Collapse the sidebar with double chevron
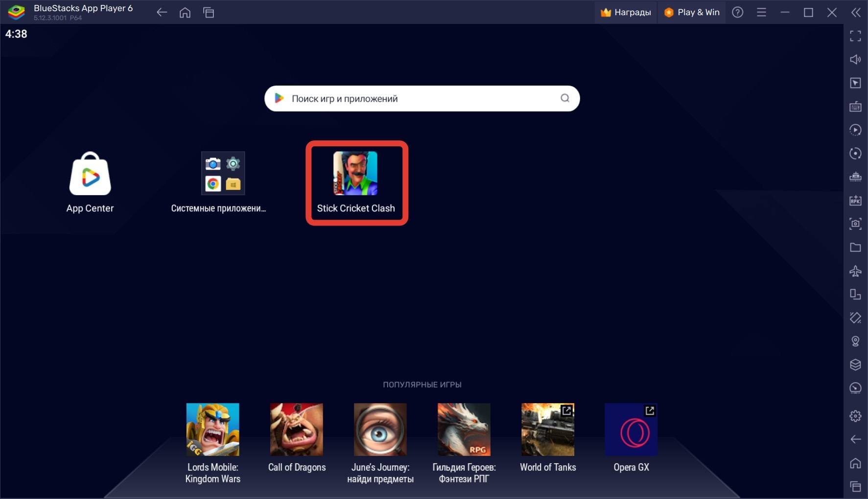Screen dimensions: 868x499 856,12
